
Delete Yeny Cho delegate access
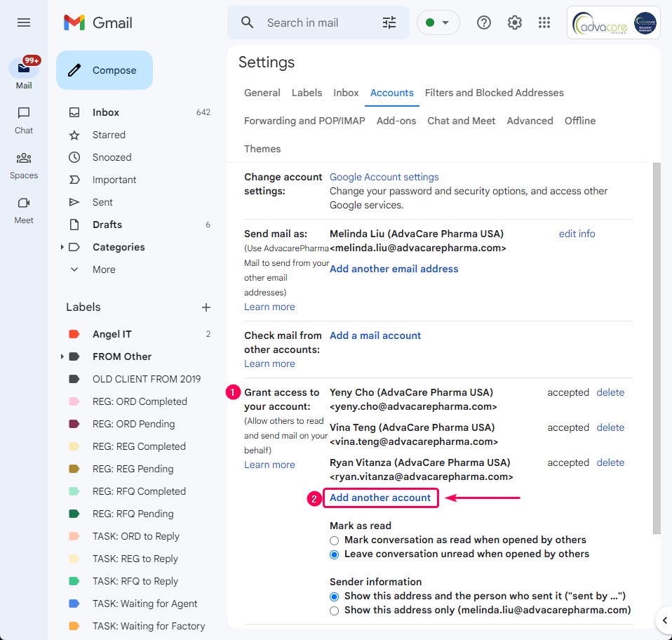point(610,392)
